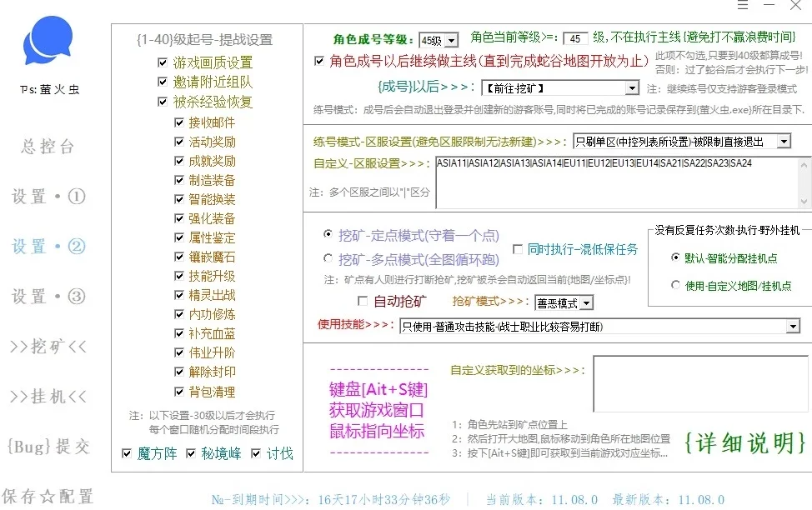Select 挖矿-定点模式 radio button
The image size is (812, 510).
pos(328,234)
